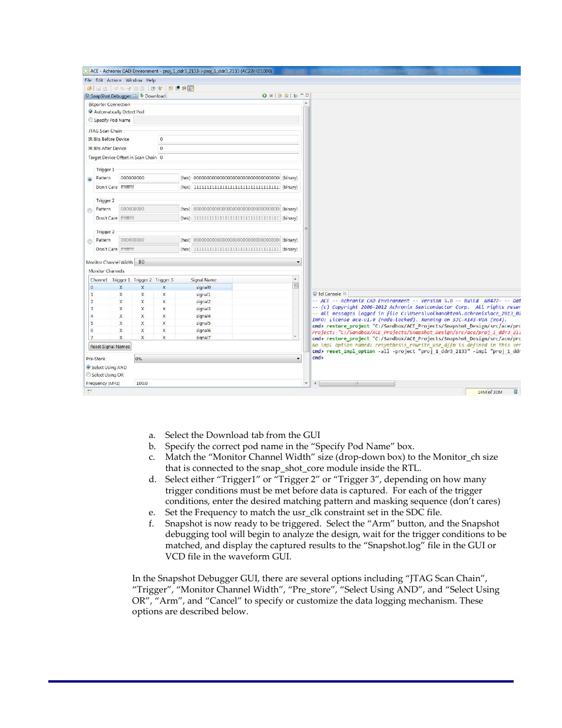Click the Frequency (MHz) input field

click(x=219, y=383)
